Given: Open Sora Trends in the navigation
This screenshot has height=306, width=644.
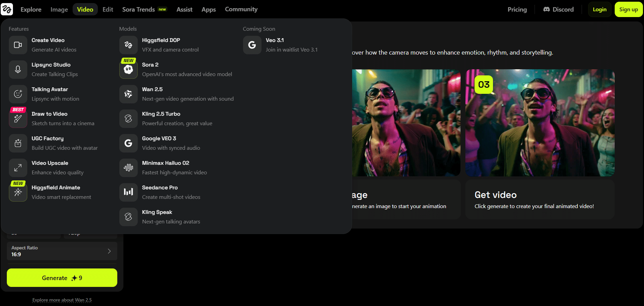Looking at the screenshot, I should (x=144, y=10).
